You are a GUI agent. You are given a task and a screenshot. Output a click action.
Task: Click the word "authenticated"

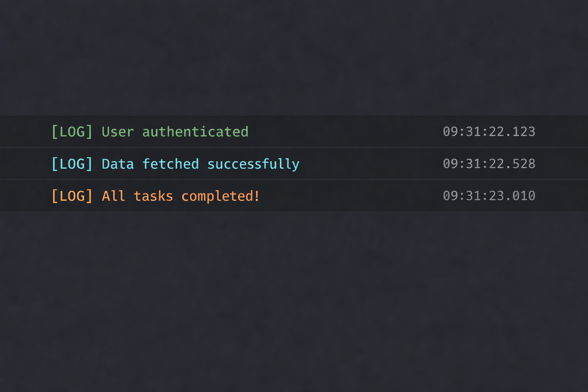point(195,132)
